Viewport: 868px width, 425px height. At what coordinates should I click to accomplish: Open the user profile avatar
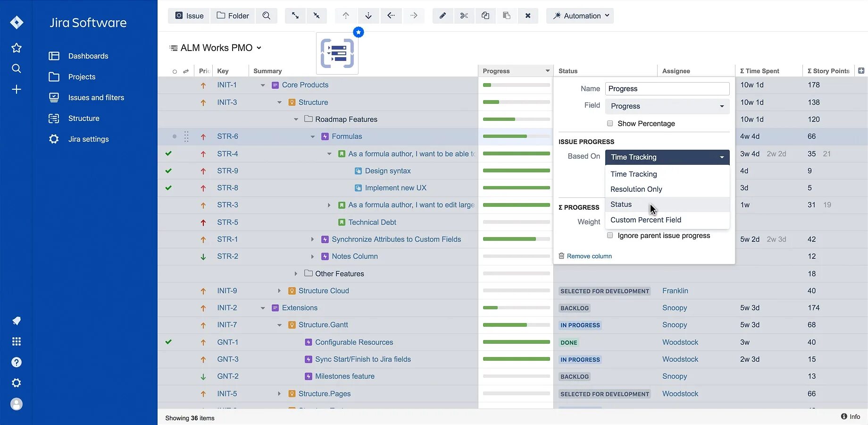click(17, 404)
